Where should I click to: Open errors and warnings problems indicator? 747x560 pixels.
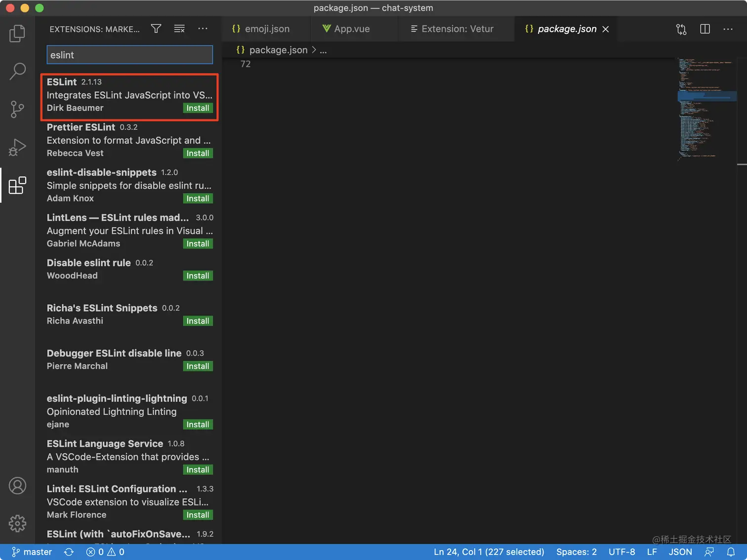(105, 552)
